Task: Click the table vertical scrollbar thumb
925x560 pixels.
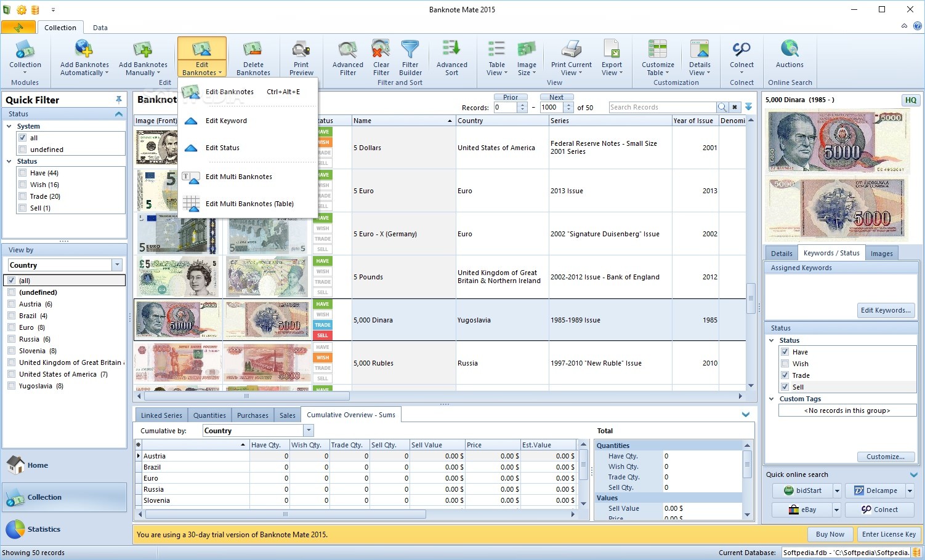Action: pos(751,298)
